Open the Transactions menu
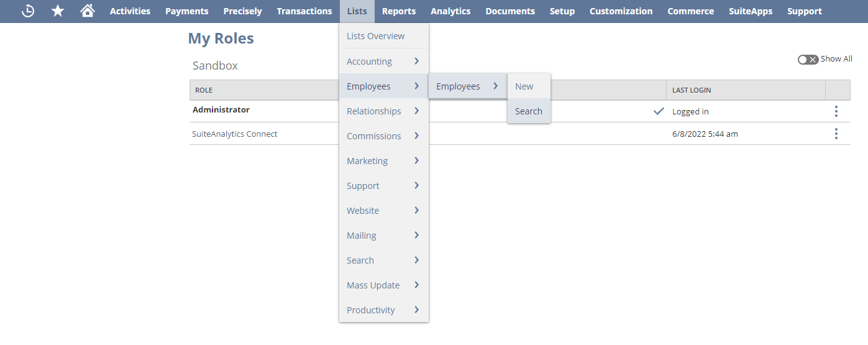This screenshot has width=868, height=345. coord(304,11)
